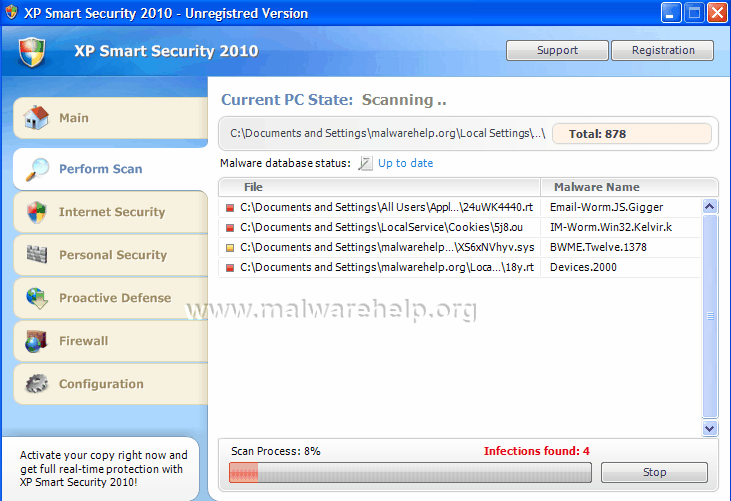Click the scroll up arrow of results list
The width and height of the screenshot is (731, 501).
[710, 206]
